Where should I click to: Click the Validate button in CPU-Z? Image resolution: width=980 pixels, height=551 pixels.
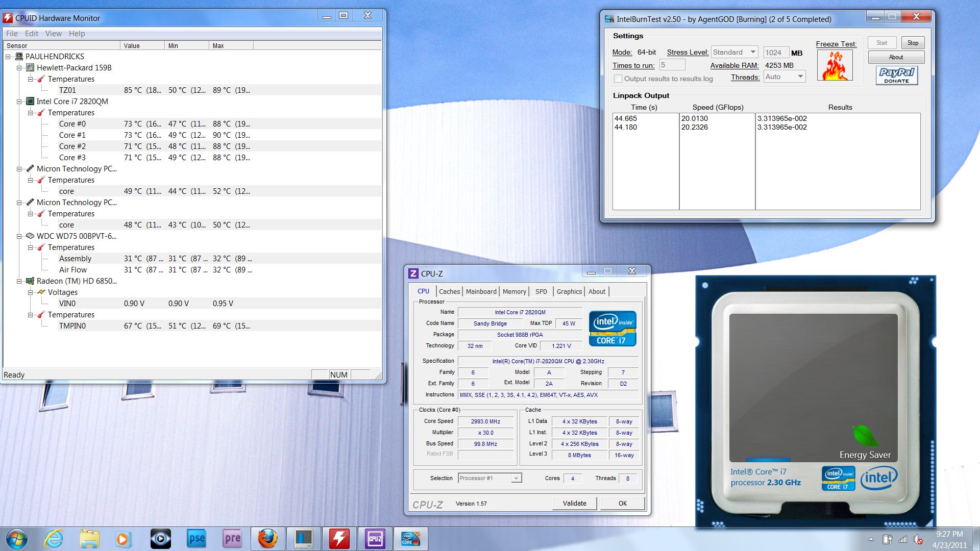(574, 503)
